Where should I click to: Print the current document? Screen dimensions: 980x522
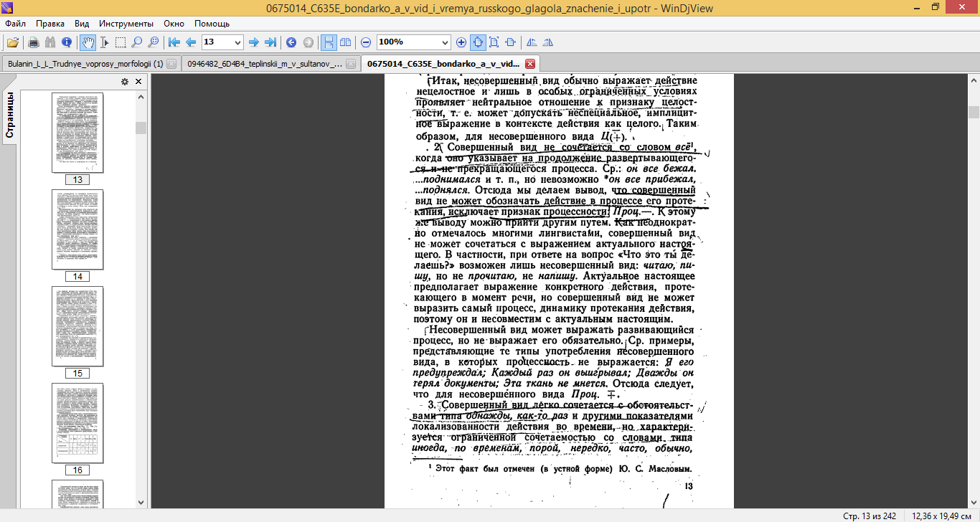pyautogui.click(x=34, y=42)
